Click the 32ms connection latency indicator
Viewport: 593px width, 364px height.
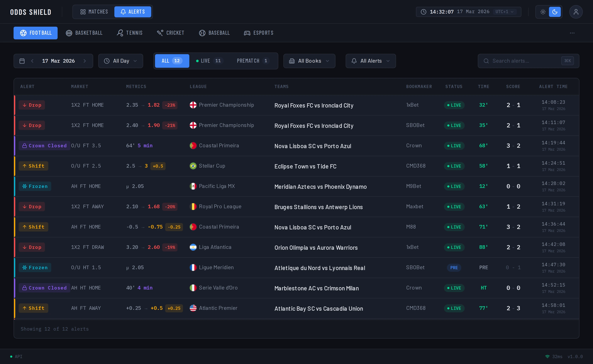coord(554,357)
